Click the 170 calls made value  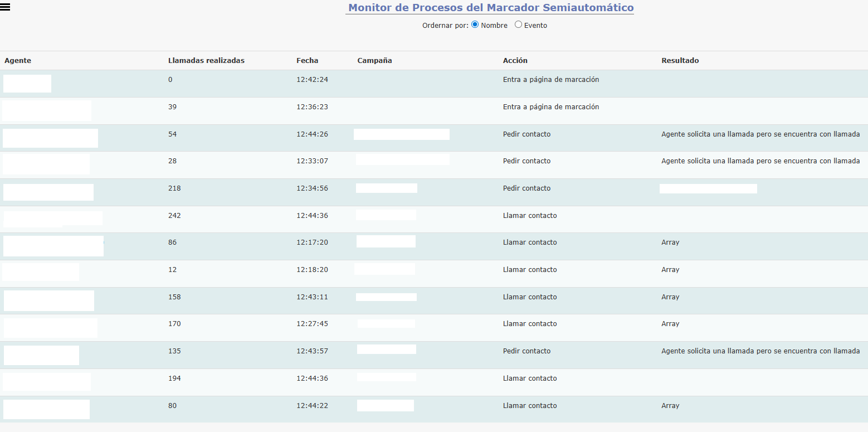174,324
